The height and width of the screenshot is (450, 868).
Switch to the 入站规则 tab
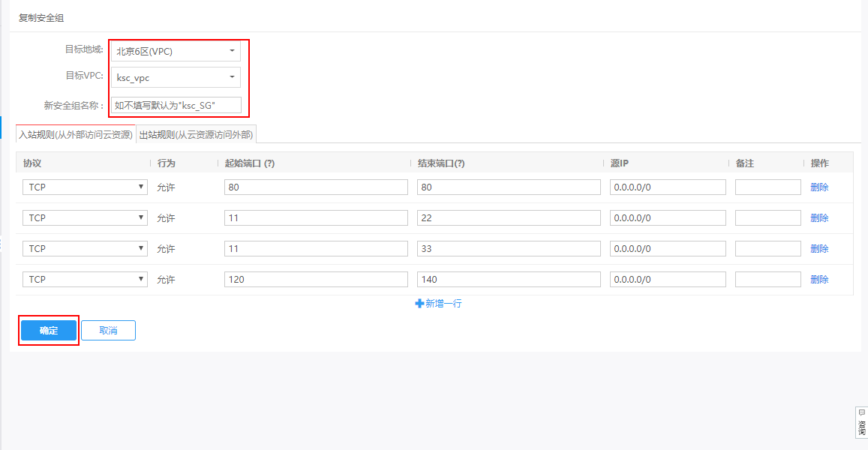(75, 134)
